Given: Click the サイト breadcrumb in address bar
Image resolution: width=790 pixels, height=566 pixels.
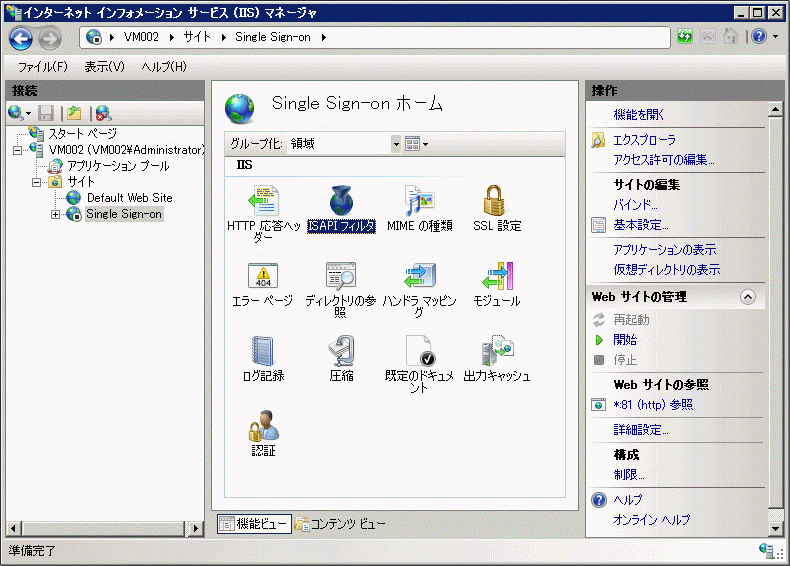Looking at the screenshot, I should tap(197, 37).
